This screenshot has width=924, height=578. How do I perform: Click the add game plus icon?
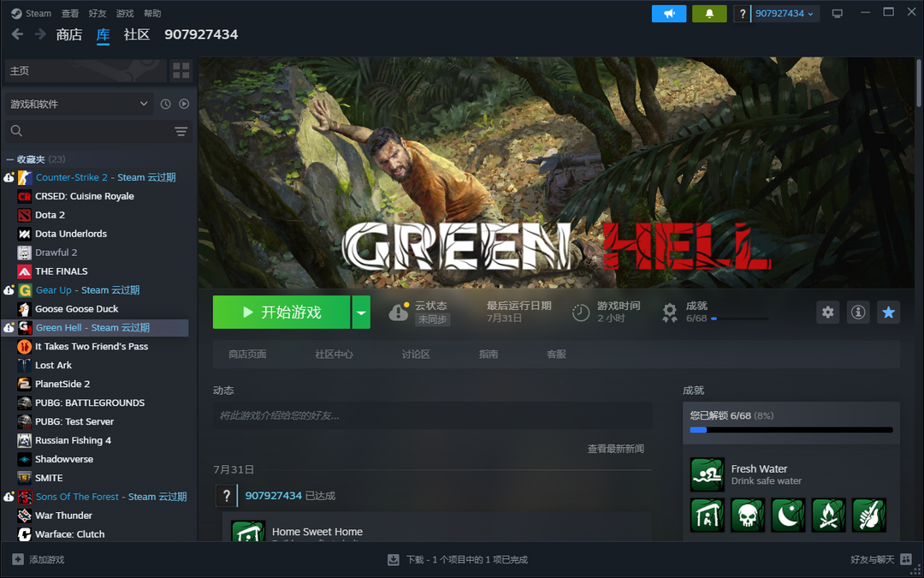click(18, 559)
